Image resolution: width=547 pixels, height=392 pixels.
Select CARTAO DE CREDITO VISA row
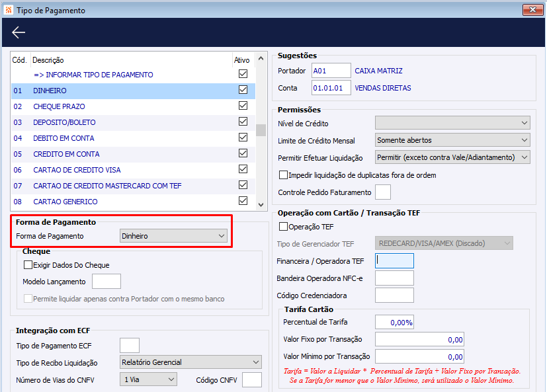click(133, 170)
